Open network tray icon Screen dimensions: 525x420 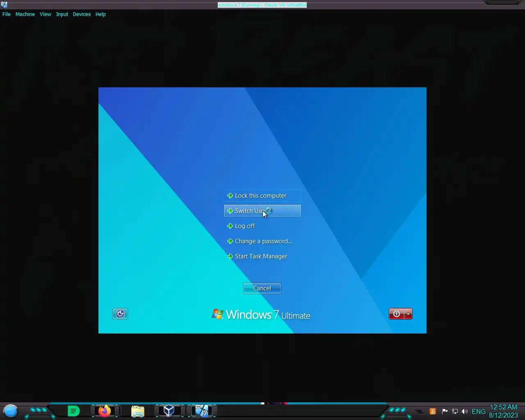click(454, 411)
